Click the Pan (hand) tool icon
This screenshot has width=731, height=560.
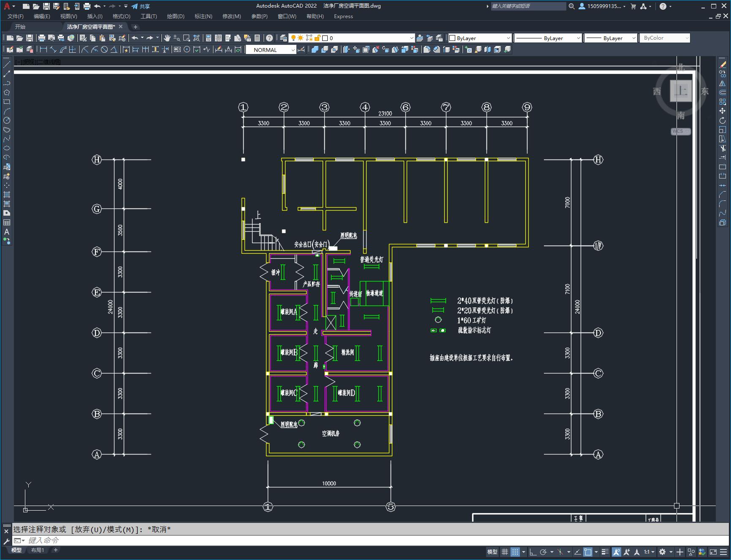tap(167, 38)
